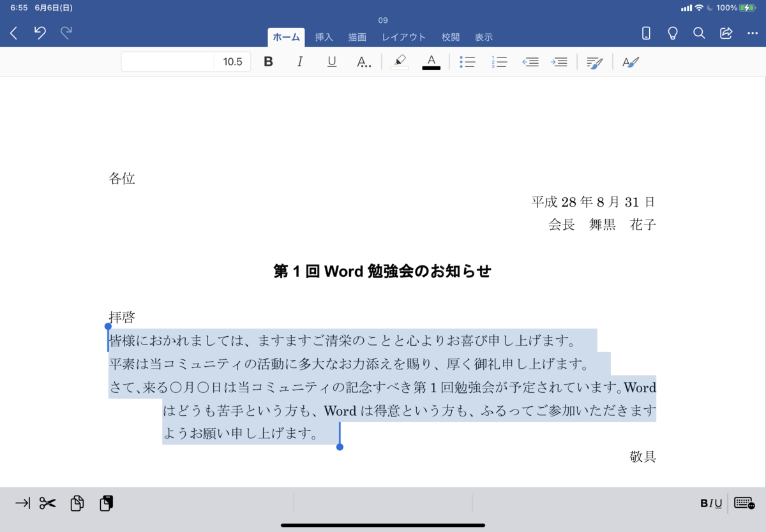The height and width of the screenshot is (532, 766).
Task: Tap the 10.5 font size box
Action: (232, 62)
